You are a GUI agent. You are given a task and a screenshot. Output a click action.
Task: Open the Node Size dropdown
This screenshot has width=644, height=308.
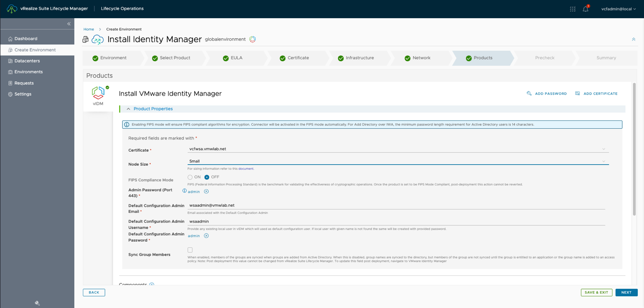click(398, 161)
